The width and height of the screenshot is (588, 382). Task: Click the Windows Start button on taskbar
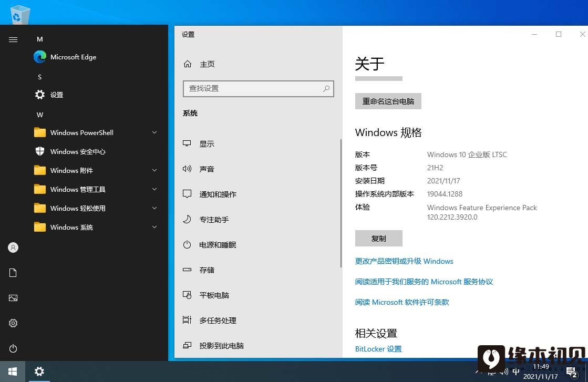click(13, 371)
